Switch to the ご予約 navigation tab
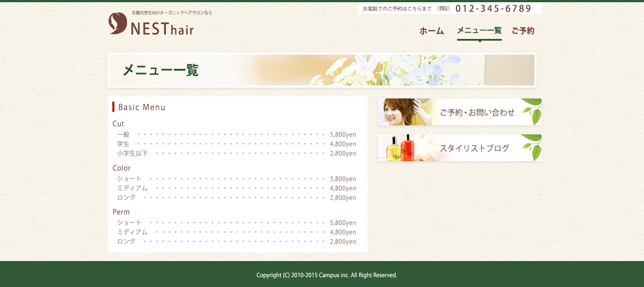Image resolution: width=644 pixels, height=287 pixels. 524,31
